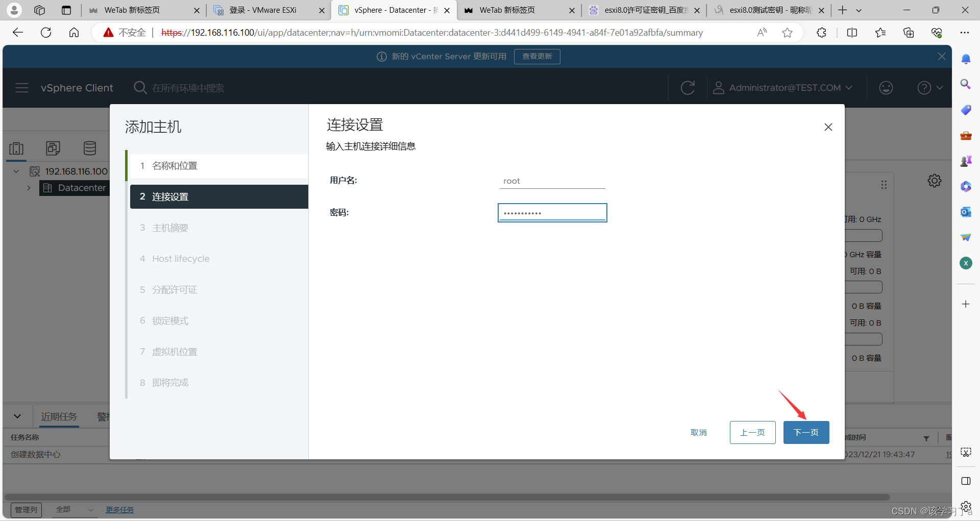Switch to 登录 - VMware ESXi tab

click(x=269, y=10)
